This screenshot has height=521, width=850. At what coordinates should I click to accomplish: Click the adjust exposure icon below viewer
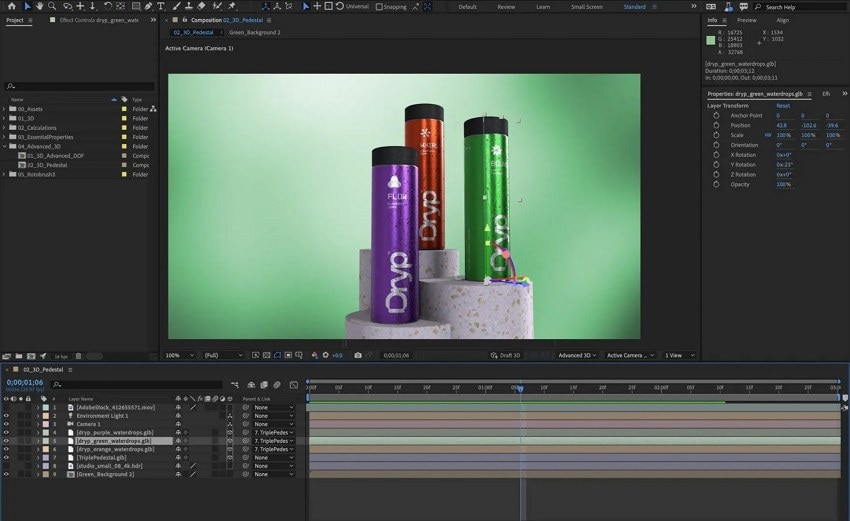point(325,355)
